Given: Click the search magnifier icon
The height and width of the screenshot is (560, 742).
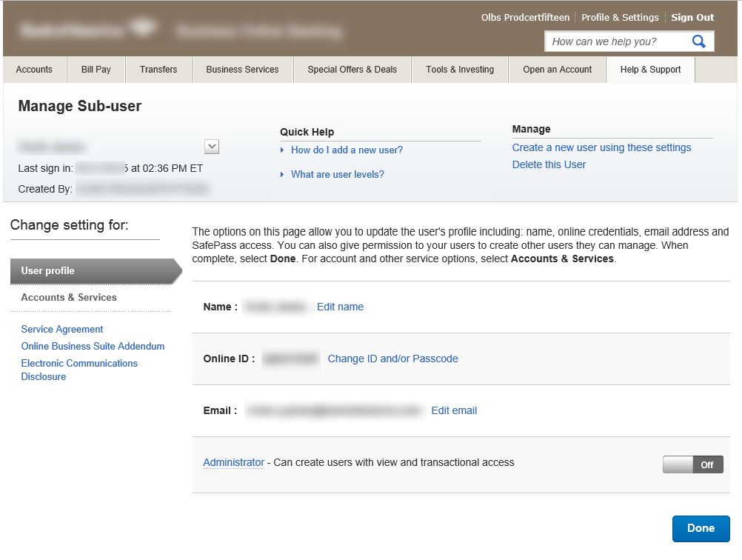Looking at the screenshot, I should point(698,41).
